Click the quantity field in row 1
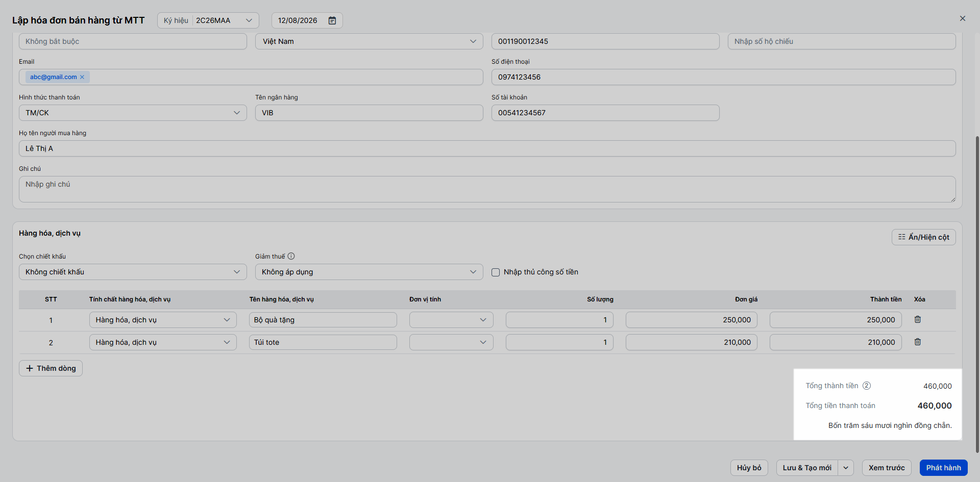This screenshot has width=980, height=482. pos(559,320)
